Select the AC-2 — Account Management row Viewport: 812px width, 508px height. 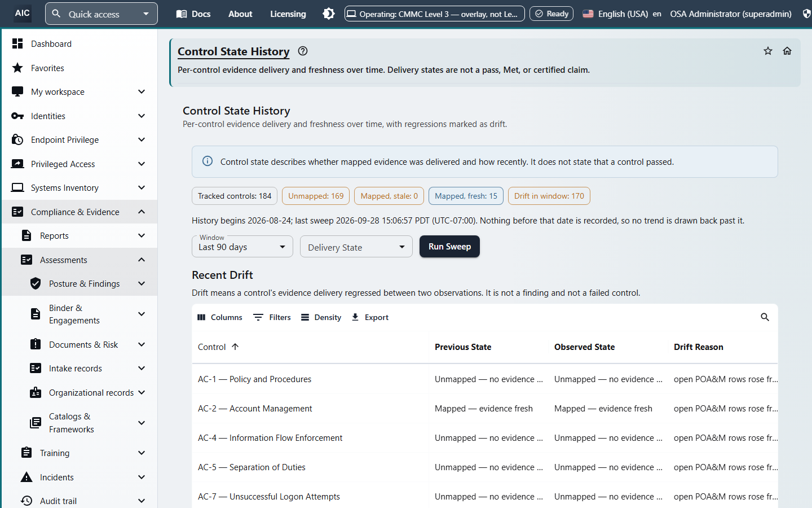[x=485, y=409]
